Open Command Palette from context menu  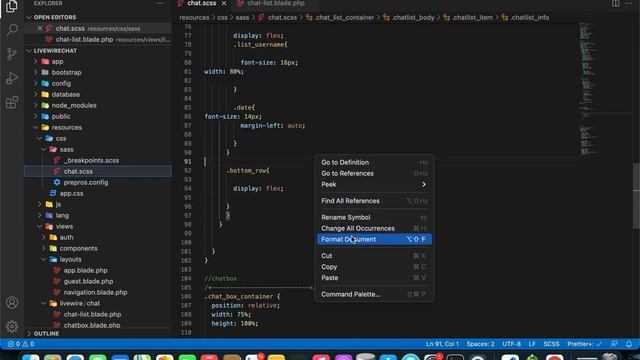tap(351, 294)
